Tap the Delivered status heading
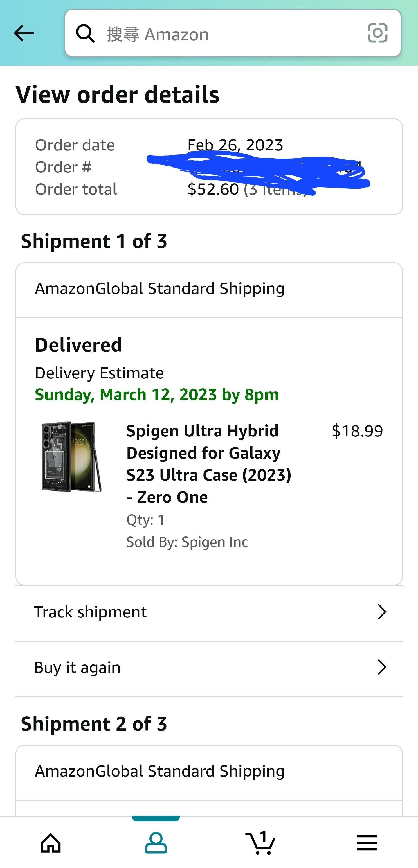The height and width of the screenshot is (868, 418). (x=78, y=345)
